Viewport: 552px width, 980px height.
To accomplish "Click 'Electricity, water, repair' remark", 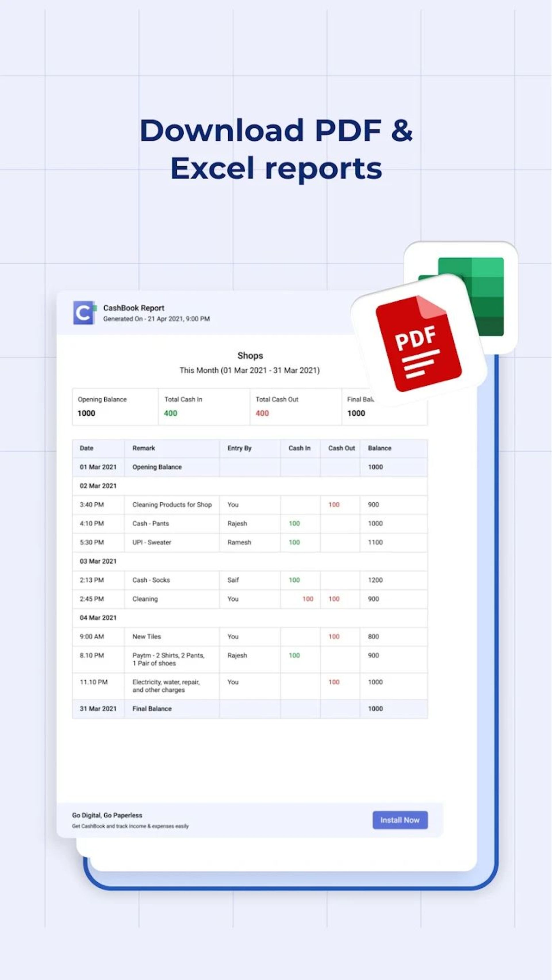I will (x=166, y=686).
